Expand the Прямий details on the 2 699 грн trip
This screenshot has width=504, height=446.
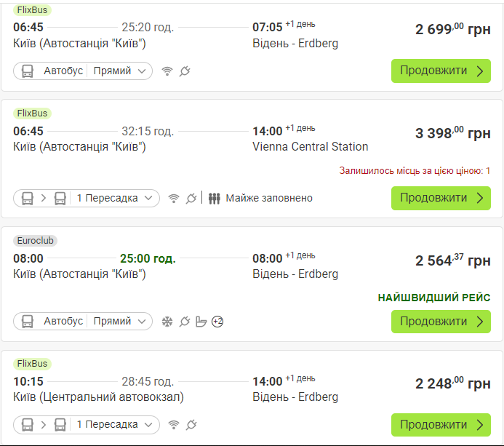point(121,71)
